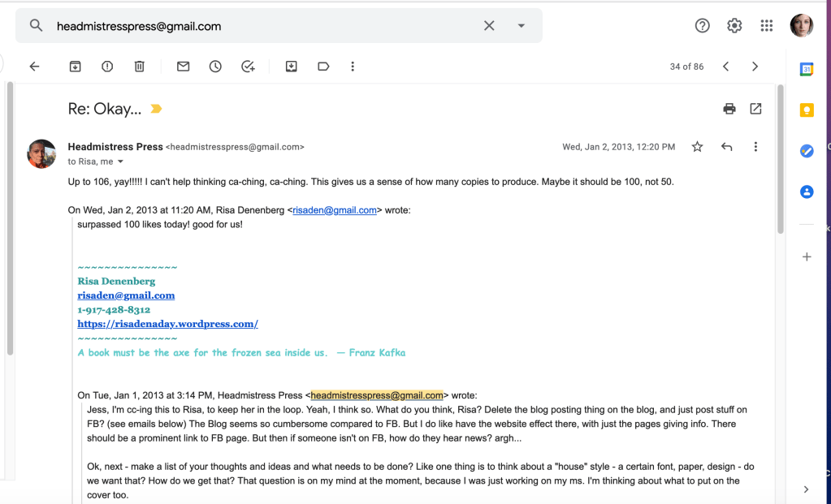This screenshot has width=831, height=504.
Task: Open the Labels icon in toolbar
Action: coord(323,67)
